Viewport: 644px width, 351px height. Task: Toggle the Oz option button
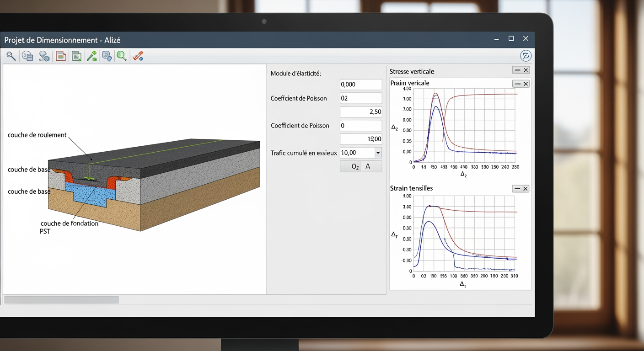tap(355, 167)
